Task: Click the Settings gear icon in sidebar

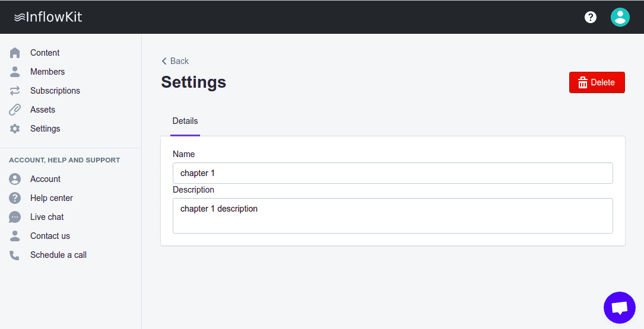Action: 15,129
